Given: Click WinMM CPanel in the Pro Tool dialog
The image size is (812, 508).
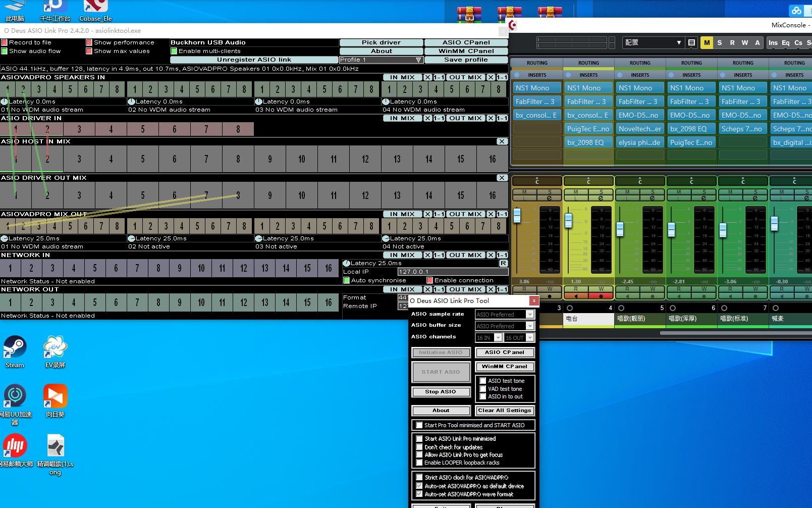Looking at the screenshot, I should point(505,366).
